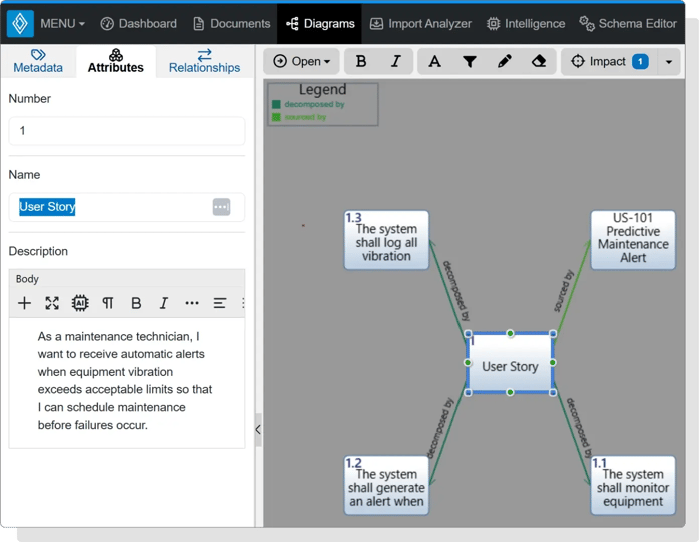Toggle italic in description editor

point(164,303)
